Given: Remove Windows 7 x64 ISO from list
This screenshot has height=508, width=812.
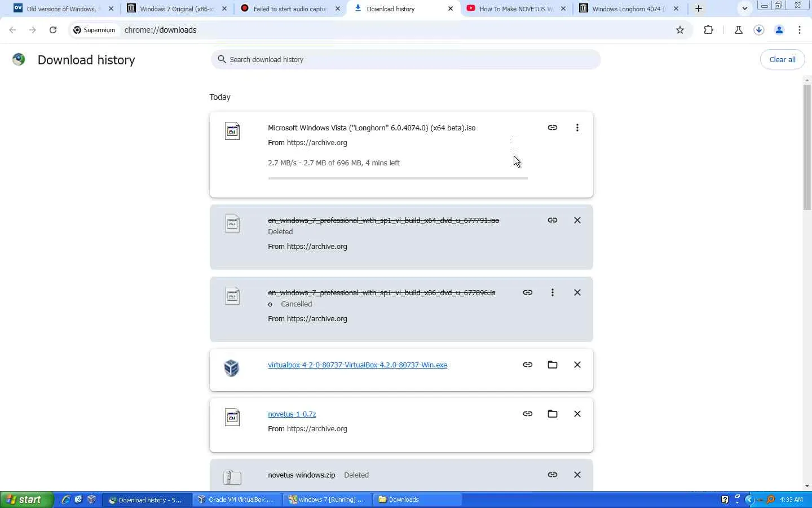Looking at the screenshot, I should pyautogui.click(x=577, y=220).
